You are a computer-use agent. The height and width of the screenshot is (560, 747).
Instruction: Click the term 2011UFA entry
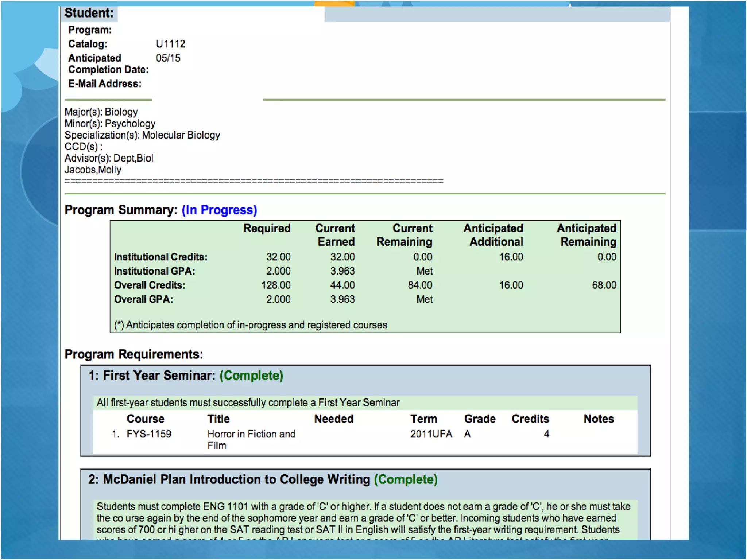[x=431, y=434]
